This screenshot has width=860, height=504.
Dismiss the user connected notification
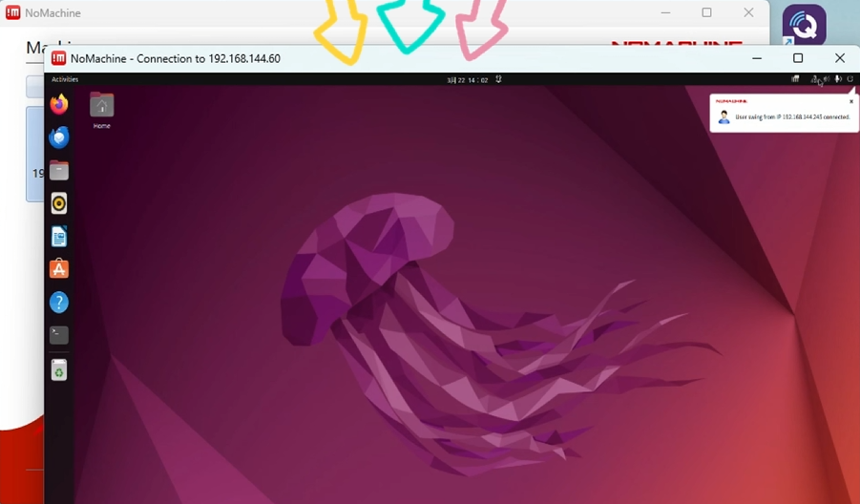(x=851, y=101)
